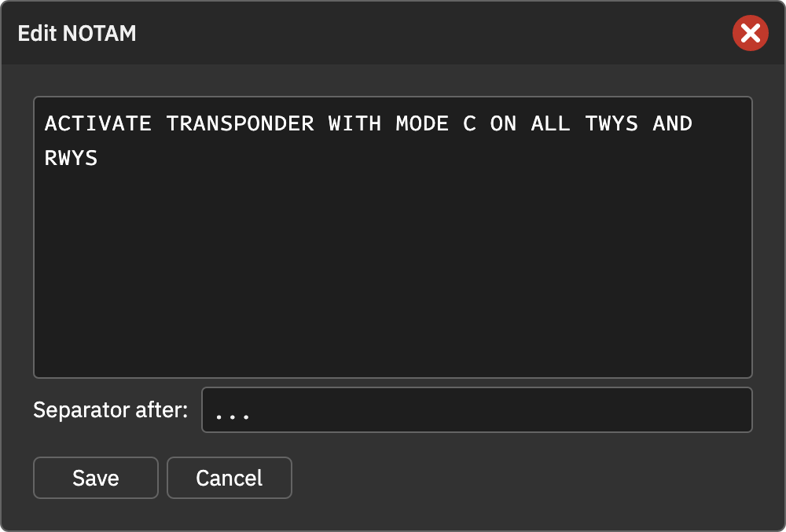Click the Edit NOTAM dialog title
786x532 pixels.
pyautogui.click(x=77, y=34)
